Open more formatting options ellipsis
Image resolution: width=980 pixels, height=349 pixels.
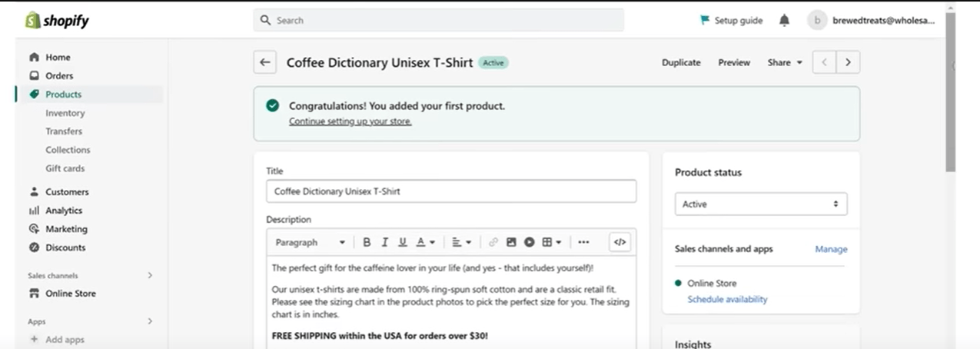(x=583, y=242)
